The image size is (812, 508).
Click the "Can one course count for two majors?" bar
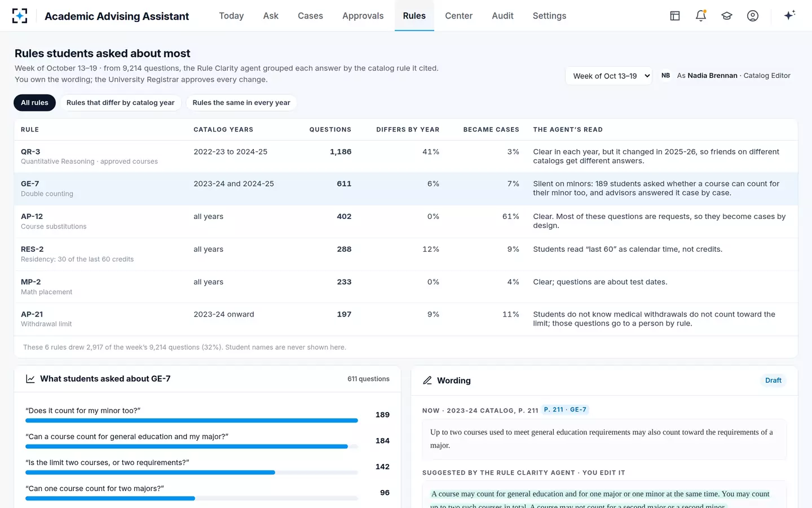pos(192,498)
